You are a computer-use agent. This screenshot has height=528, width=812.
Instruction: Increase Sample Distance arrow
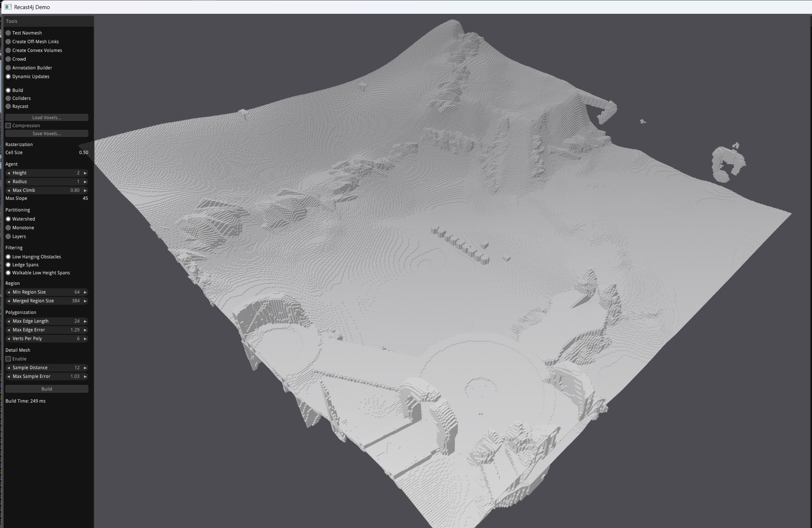click(85, 368)
